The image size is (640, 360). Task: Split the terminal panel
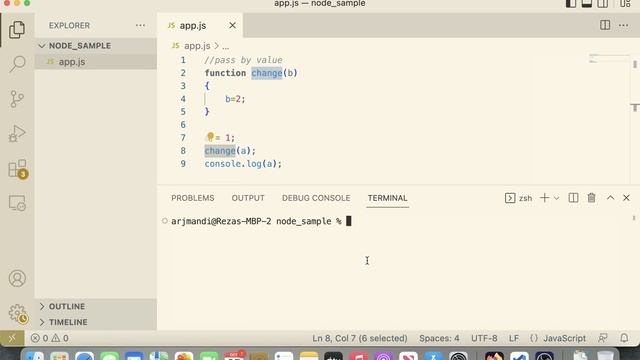(x=573, y=198)
